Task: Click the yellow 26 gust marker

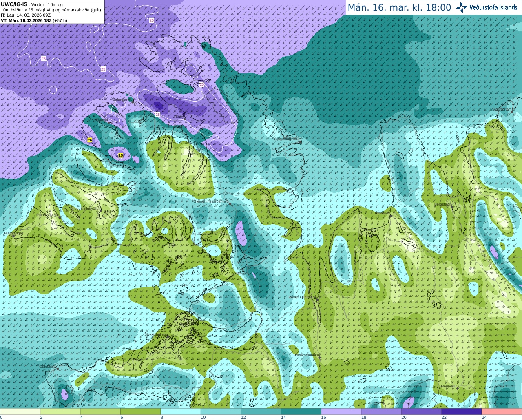Action: tap(90, 140)
